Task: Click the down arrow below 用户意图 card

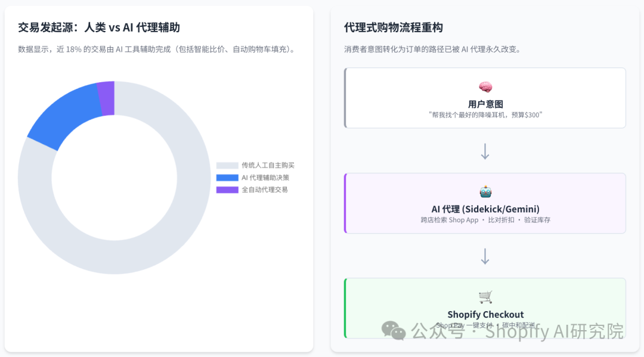Action: [x=485, y=151]
